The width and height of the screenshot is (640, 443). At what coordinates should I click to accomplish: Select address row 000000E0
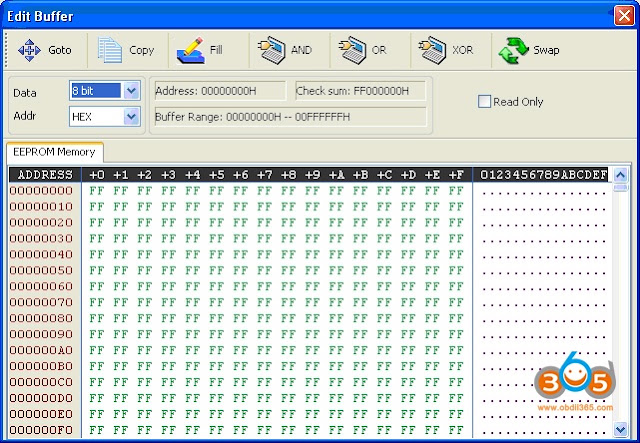(41, 414)
